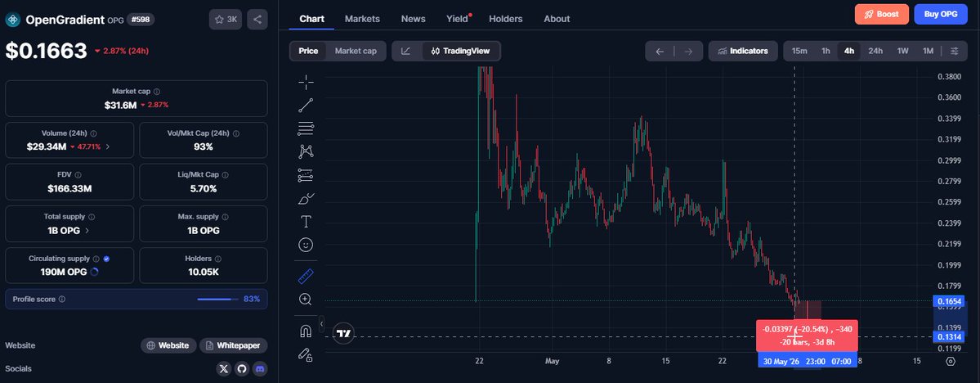The image size is (980, 383).
Task: Set interval to 4h
Action: click(x=848, y=52)
